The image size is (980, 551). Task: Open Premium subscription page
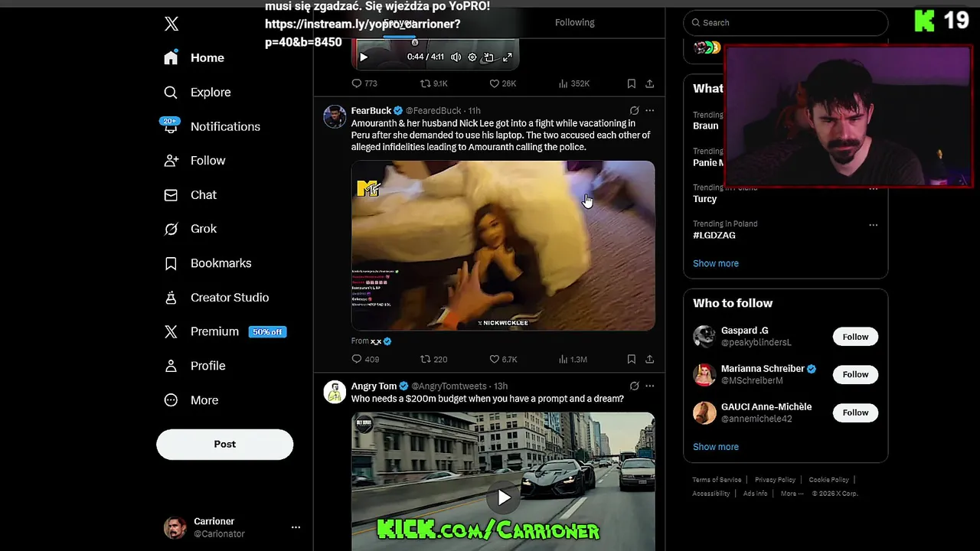tap(224, 331)
